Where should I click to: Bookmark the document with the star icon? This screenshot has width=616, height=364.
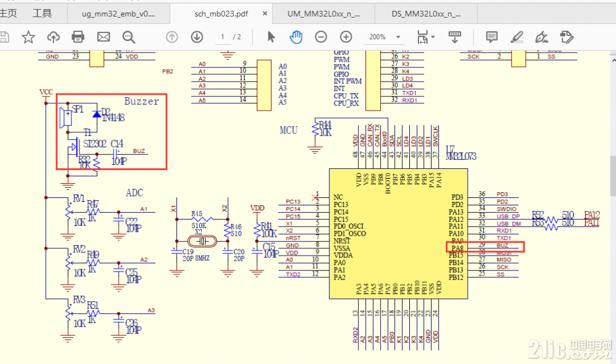click(29, 37)
